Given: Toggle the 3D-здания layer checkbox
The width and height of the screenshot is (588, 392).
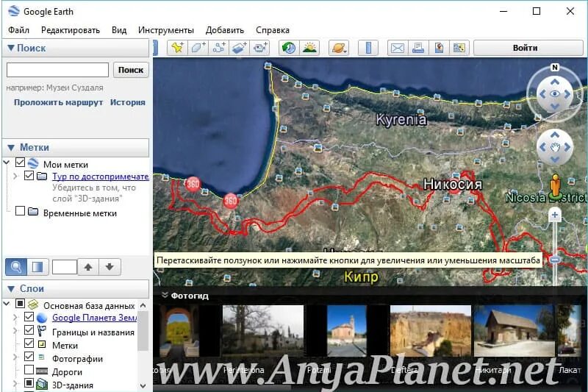Looking at the screenshot, I should click(29, 383).
